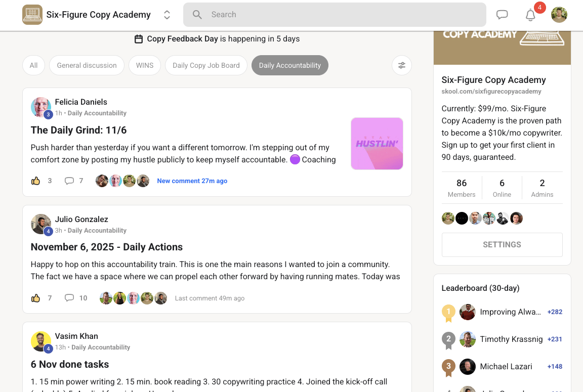
Task: Click Improving Alwa... leaderboard avatar
Action: (x=468, y=312)
